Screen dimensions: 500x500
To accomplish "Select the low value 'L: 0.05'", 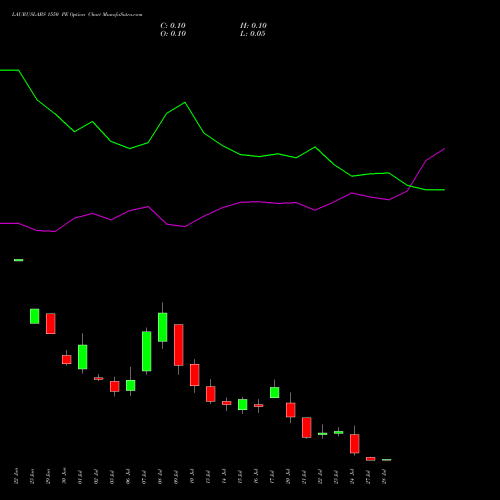I will click(x=253, y=34).
